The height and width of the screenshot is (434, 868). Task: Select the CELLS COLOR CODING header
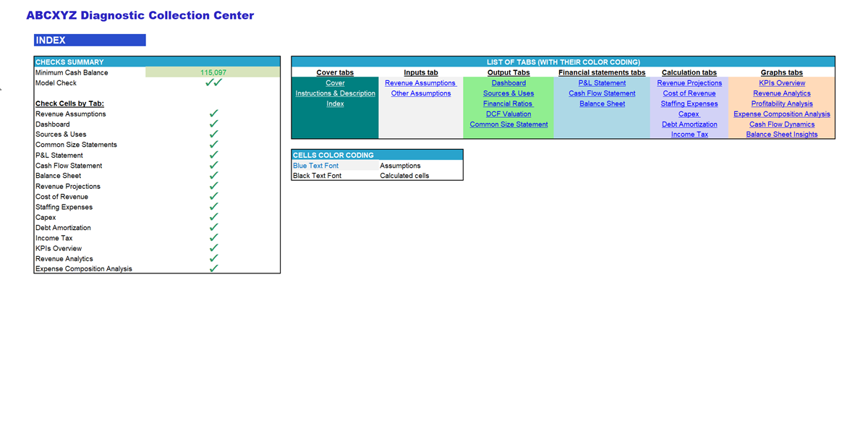[377, 155]
